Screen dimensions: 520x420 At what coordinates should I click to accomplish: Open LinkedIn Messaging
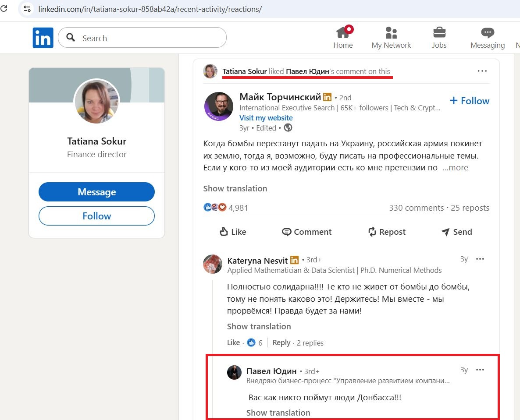[x=487, y=37]
